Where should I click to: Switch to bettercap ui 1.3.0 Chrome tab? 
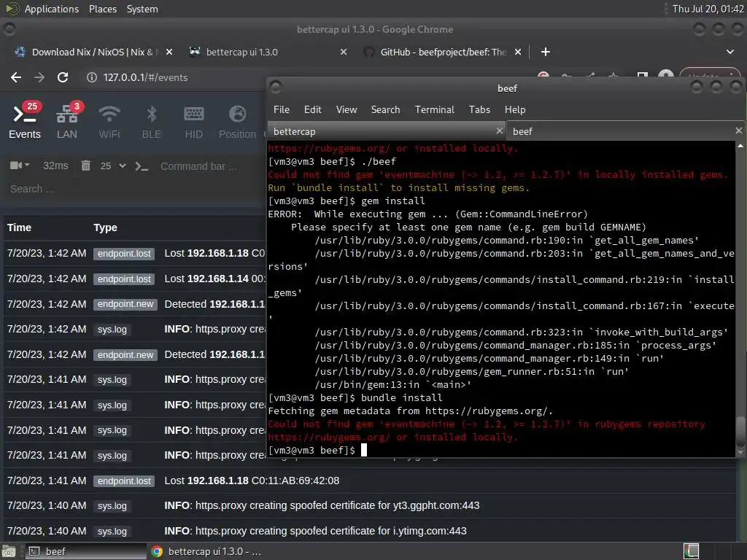point(241,52)
